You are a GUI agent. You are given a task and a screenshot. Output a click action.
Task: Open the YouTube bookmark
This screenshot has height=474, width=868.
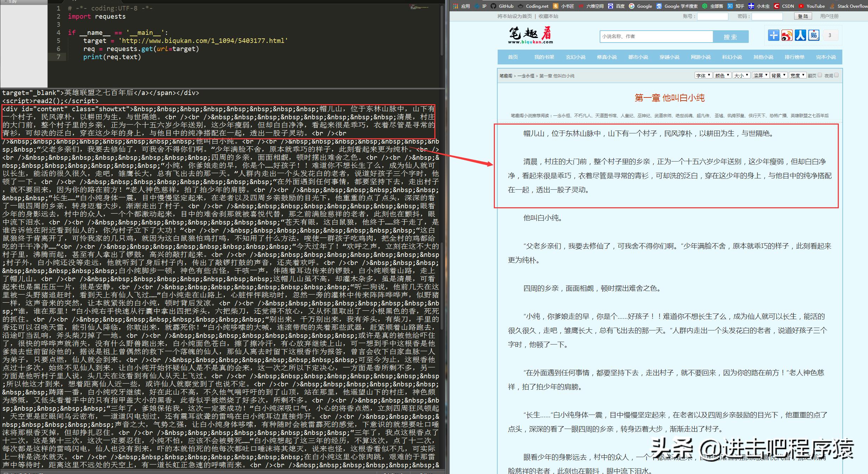coord(811,6)
